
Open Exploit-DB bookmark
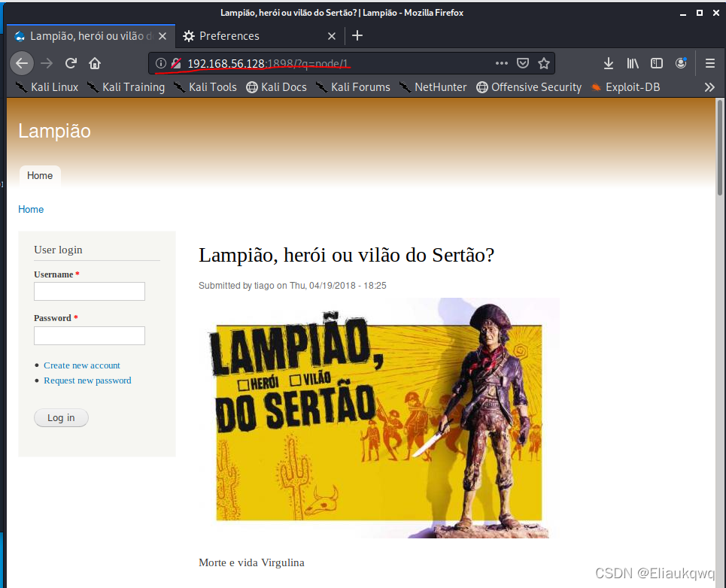click(x=625, y=87)
